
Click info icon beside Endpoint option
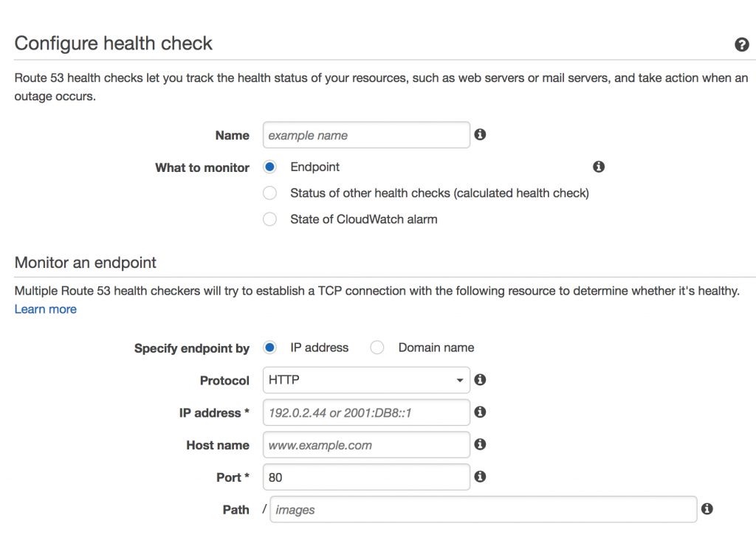coord(598,167)
